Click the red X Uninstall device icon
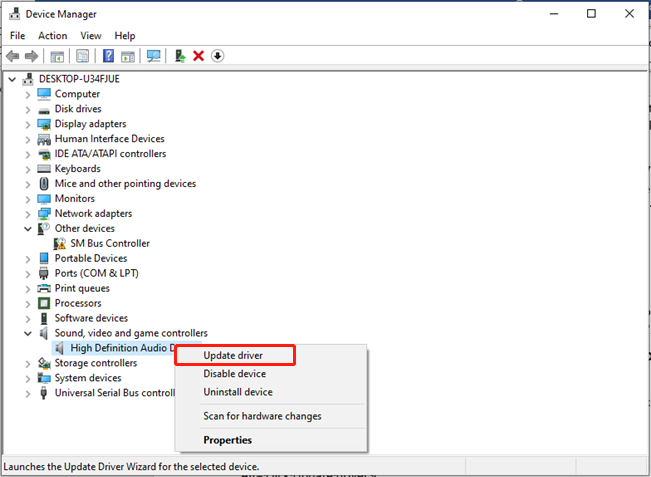This screenshot has height=477, width=651. [198, 56]
